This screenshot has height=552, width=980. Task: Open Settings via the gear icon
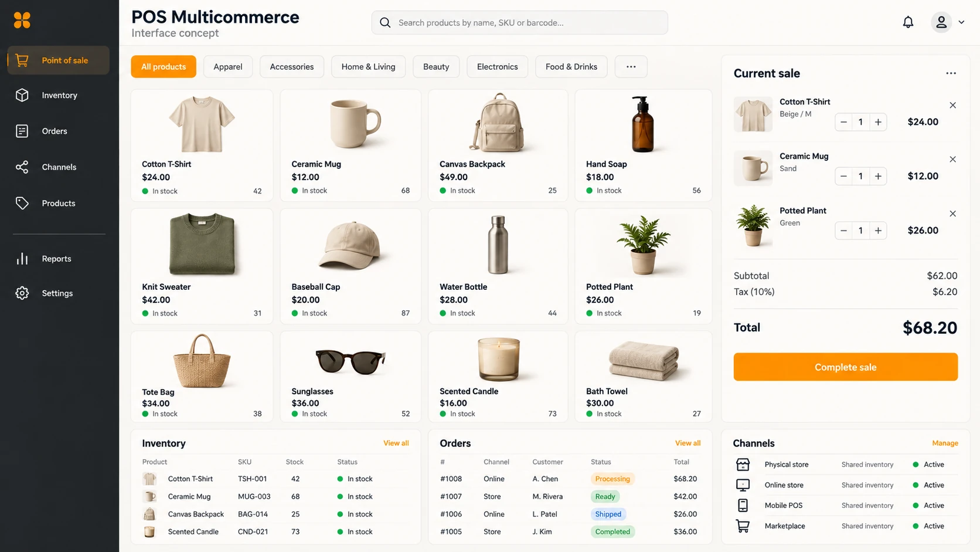pos(22,293)
